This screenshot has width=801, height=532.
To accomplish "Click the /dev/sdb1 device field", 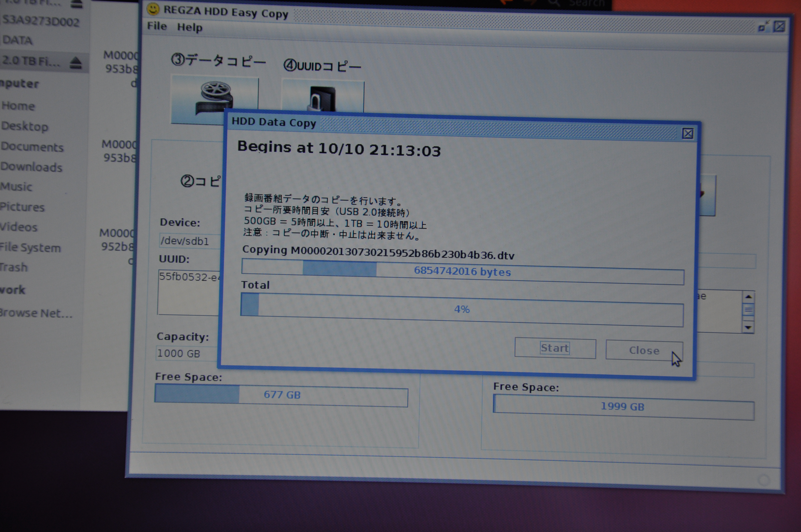I will point(190,241).
